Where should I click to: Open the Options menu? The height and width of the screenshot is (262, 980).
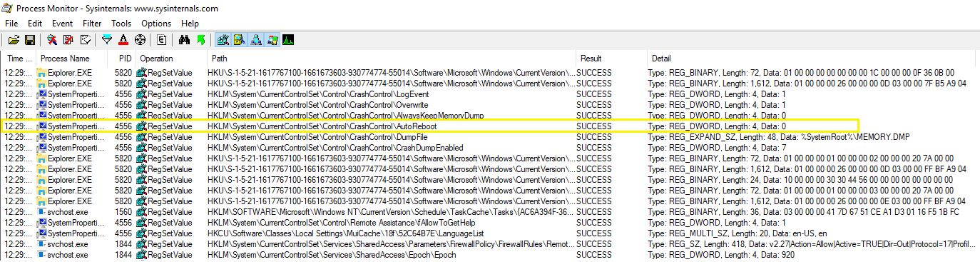(x=156, y=24)
